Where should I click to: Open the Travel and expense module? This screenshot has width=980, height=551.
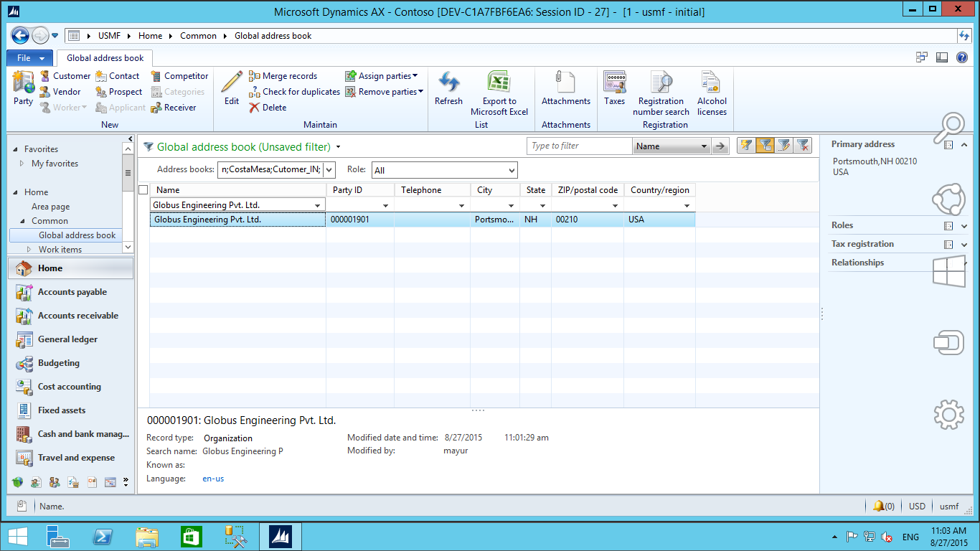(x=72, y=458)
